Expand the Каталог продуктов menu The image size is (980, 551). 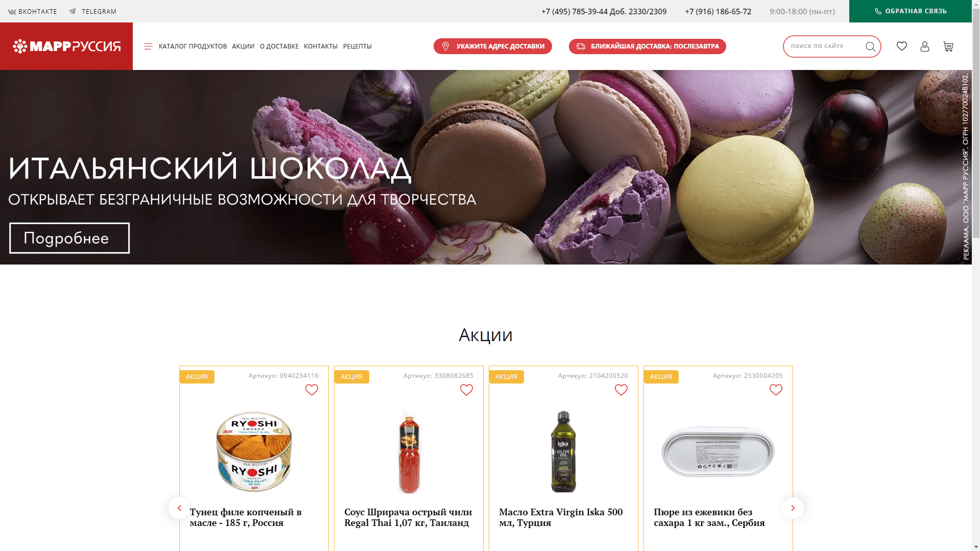pos(193,46)
